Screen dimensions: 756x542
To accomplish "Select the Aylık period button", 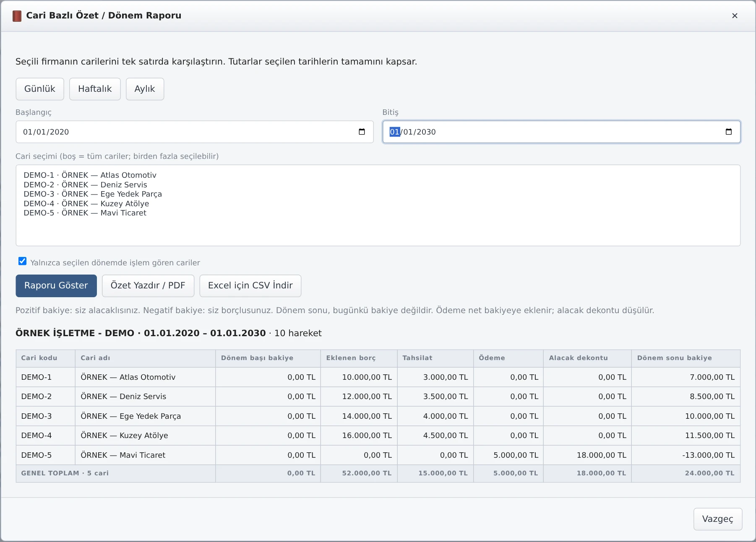I will pos(145,89).
